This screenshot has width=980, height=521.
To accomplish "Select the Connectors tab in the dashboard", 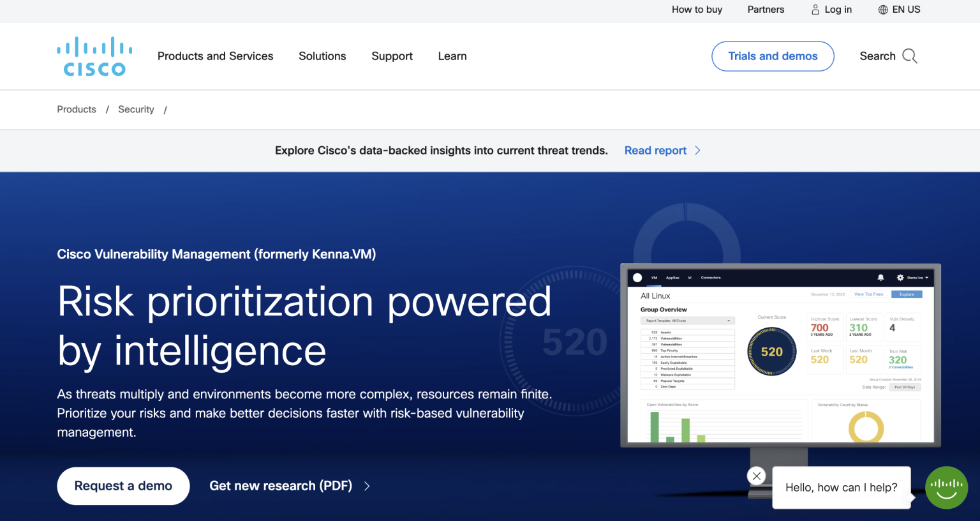I will pyautogui.click(x=711, y=278).
